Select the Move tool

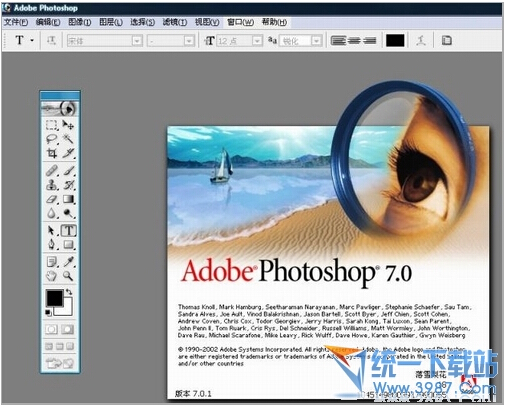point(68,125)
